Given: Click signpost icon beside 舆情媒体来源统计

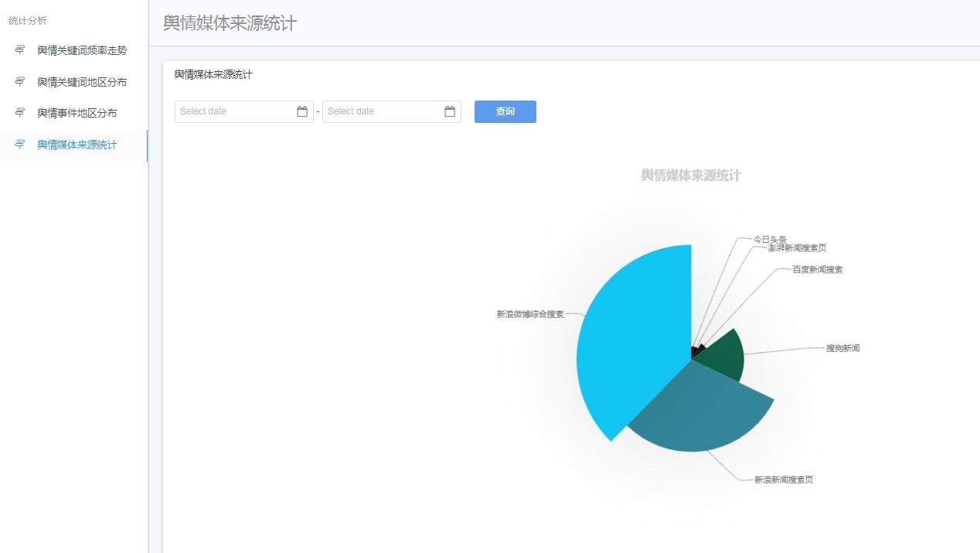Looking at the screenshot, I should click(20, 145).
